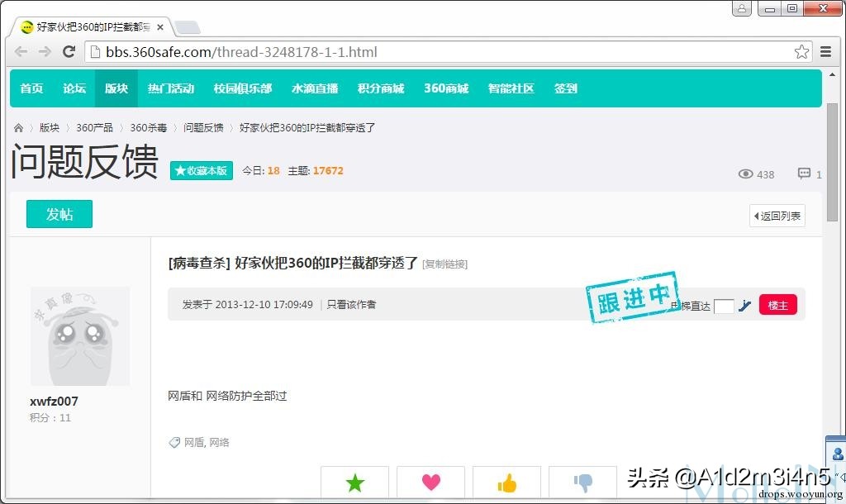Image resolution: width=846 pixels, height=504 pixels.
Task: Click the 电梯直达 floor number input
Action: click(724, 306)
